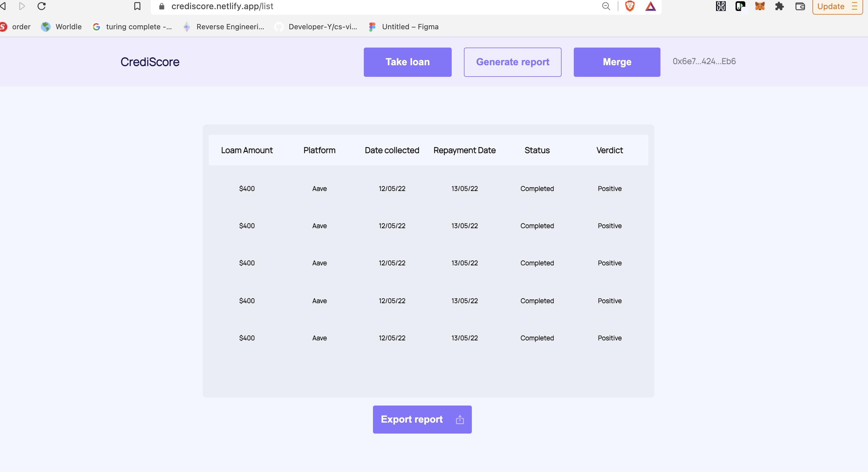Screen dimensions: 868x472
Task: Open the Worldle bookmark
Action: (61, 27)
